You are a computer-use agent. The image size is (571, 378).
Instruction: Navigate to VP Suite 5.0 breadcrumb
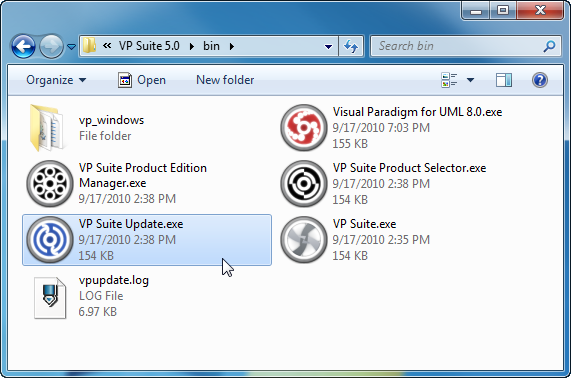pos(149,46)
